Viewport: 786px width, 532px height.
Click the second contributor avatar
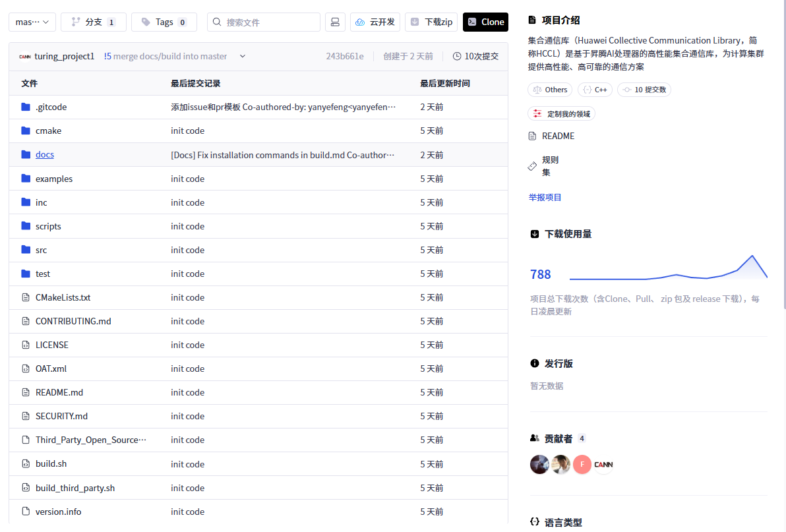[x=561, y=464]
